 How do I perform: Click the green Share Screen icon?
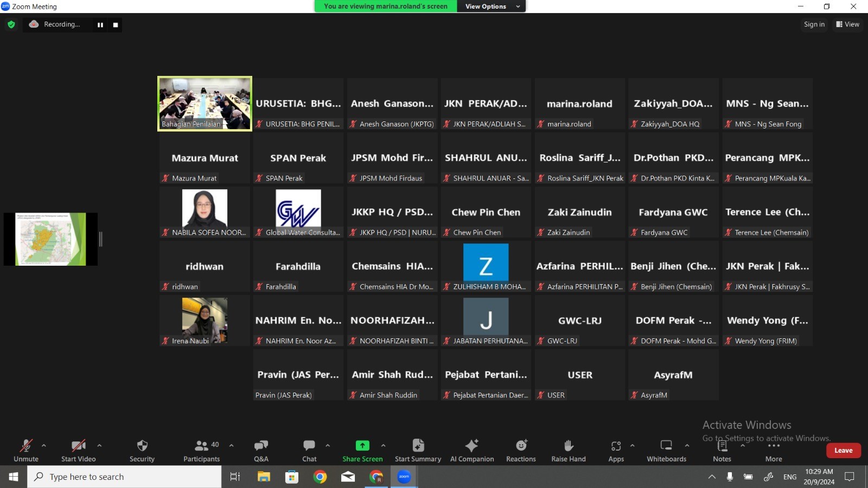(362, 446)
